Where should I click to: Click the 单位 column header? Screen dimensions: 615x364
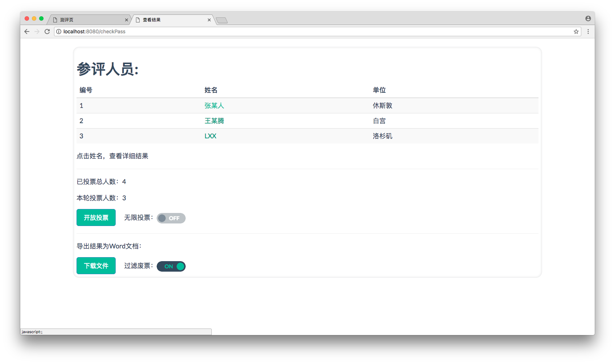tap(379, 90)
